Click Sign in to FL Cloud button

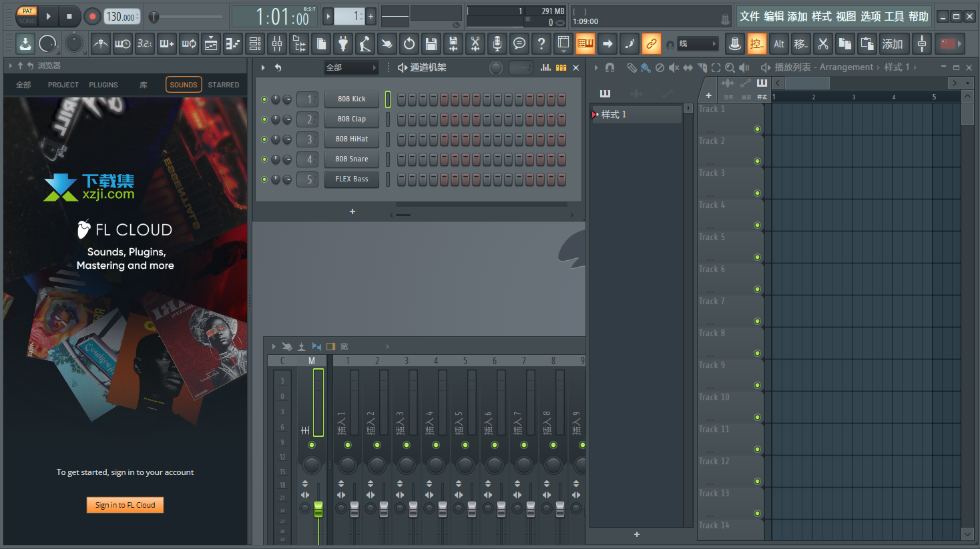(125, 505)
